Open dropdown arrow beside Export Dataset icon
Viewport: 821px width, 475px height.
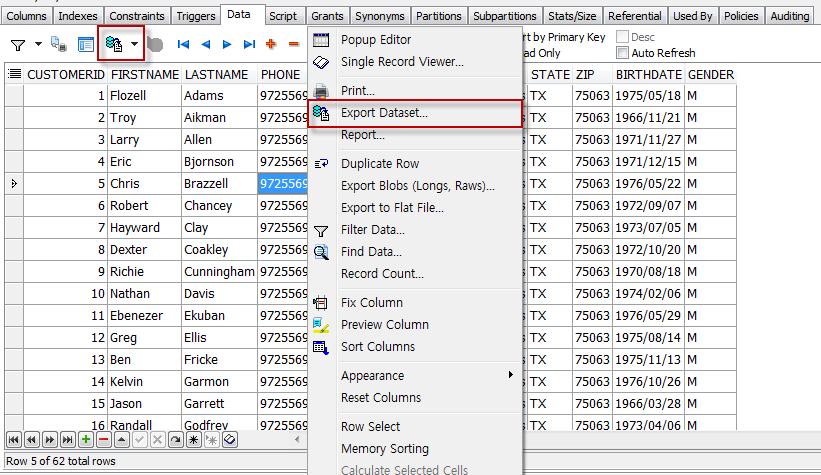tap(133, 44)
